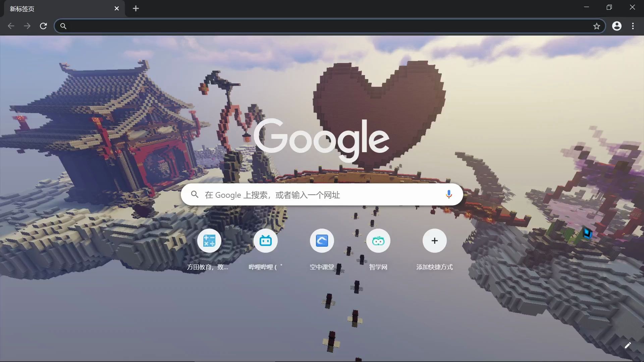This screenshot has height=362, width=644.
Task: Open the 空中课堂 shortcut
Action: point(322,241)
